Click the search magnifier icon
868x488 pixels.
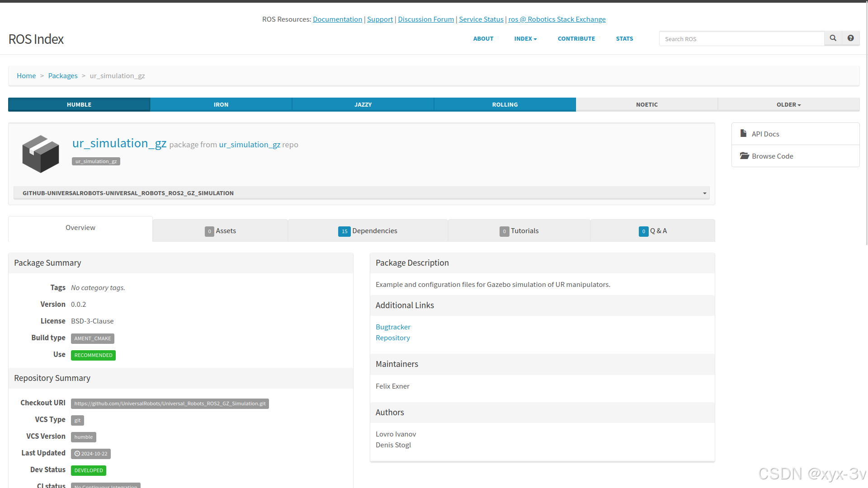(833, 38)
